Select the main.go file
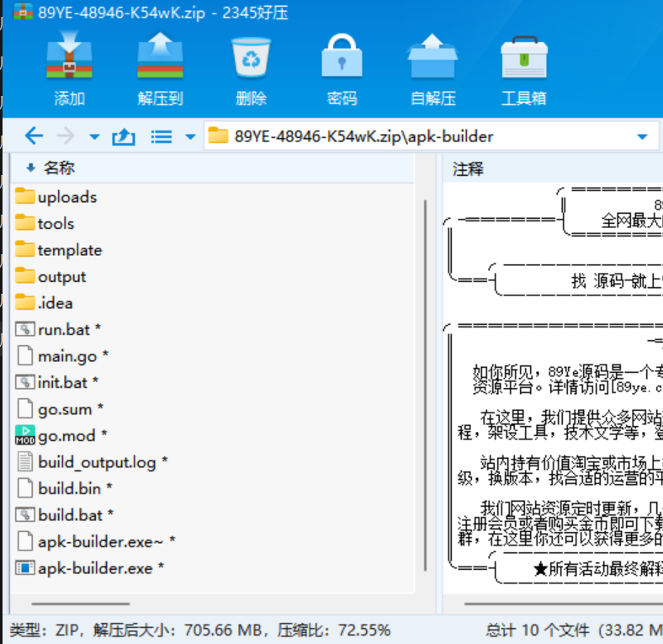 (67, 356)
